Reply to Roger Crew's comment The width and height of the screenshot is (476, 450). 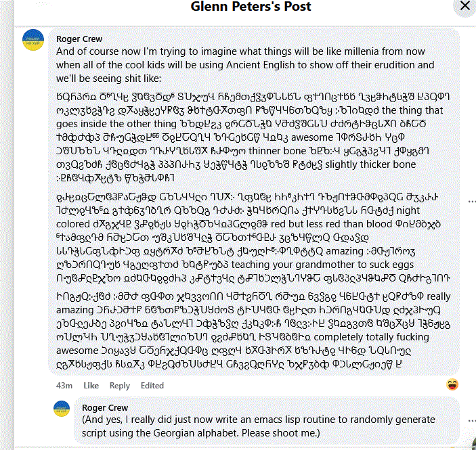tap(120, 386)
